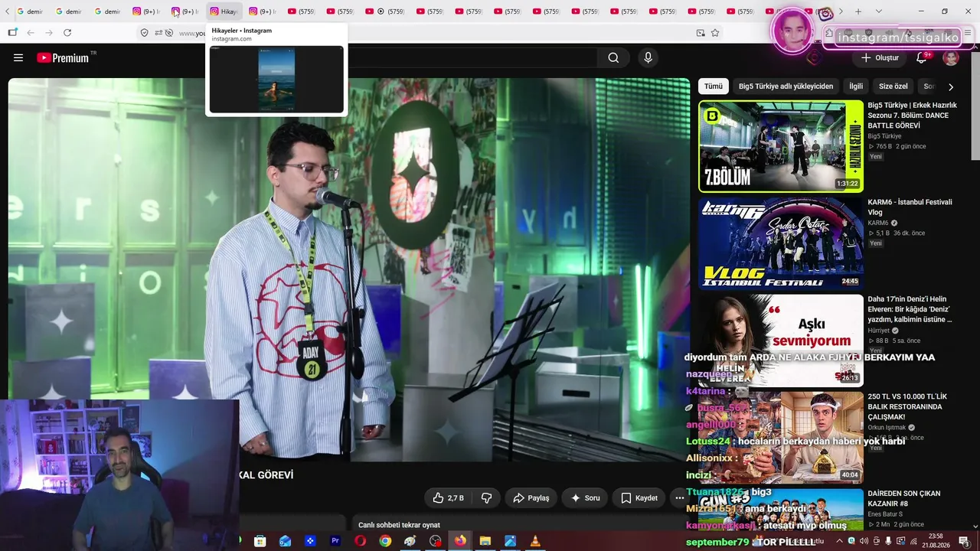Open the YouTube account avatar menu
Screen dimensions: 980x551
tap(951, 57)
